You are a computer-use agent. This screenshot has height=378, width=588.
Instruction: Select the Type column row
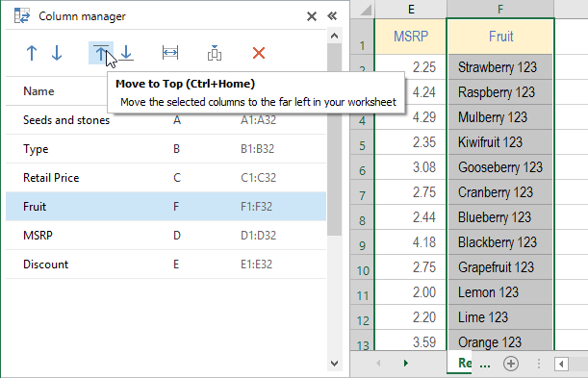[166, 149]
